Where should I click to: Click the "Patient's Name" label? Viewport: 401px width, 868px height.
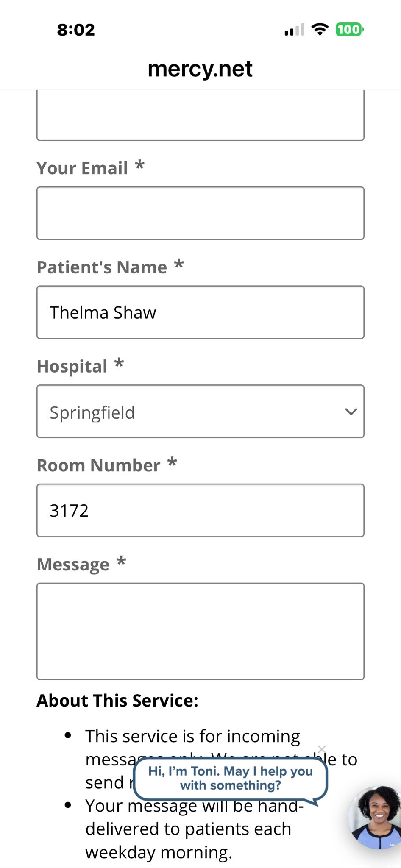102,267
